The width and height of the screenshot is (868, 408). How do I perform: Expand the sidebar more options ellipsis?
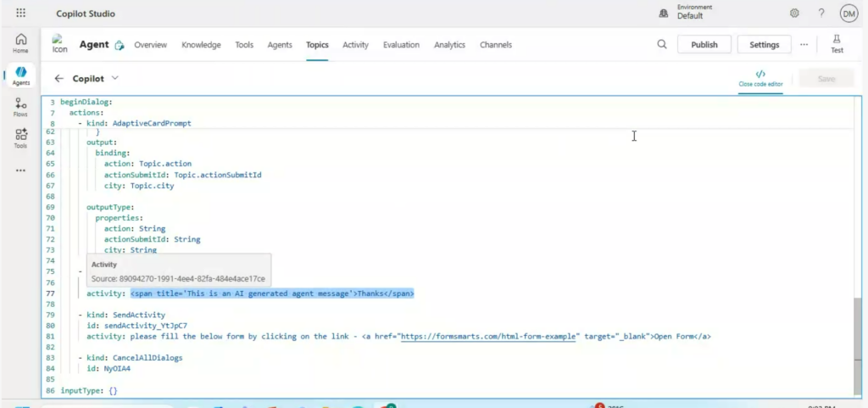[x=20, y=170]
